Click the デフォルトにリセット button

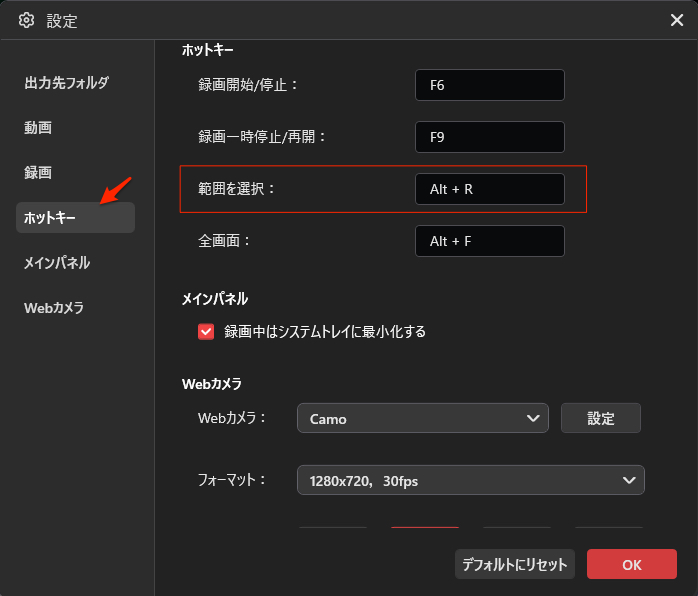click(x=515, y=564)
